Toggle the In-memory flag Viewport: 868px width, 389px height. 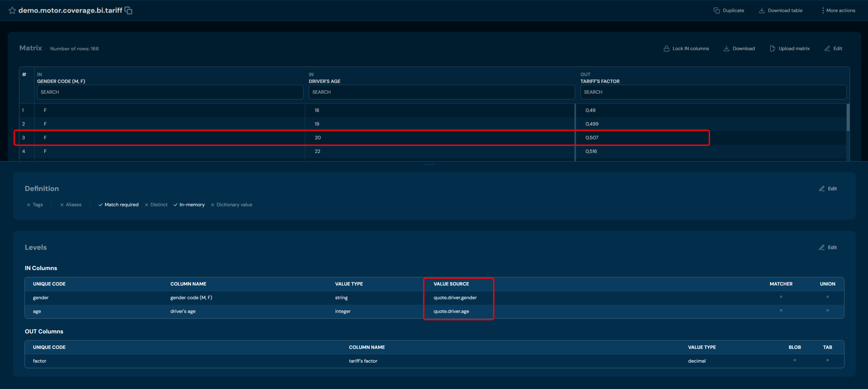click(189, 205)
